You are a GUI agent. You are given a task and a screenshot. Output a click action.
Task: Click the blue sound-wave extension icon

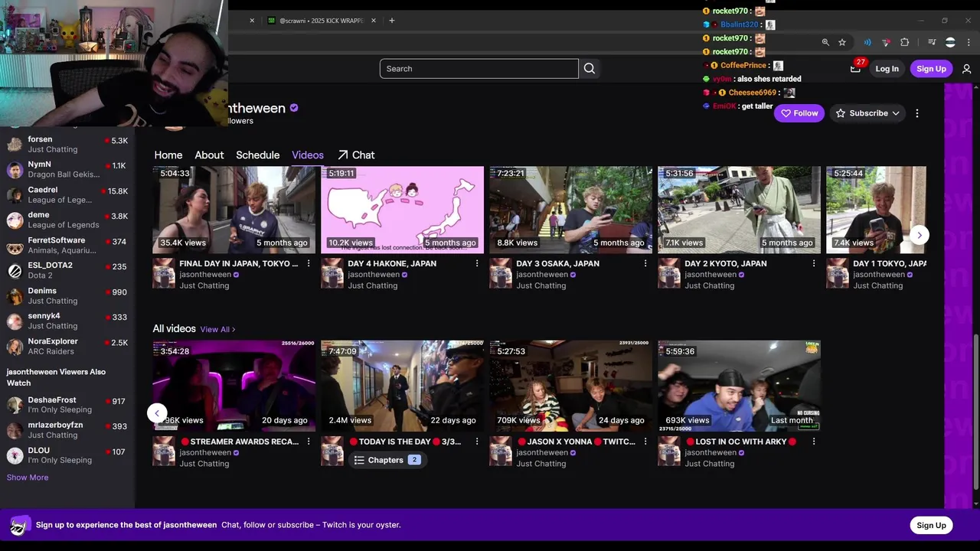pyautogui.click(x=867, y=43)
